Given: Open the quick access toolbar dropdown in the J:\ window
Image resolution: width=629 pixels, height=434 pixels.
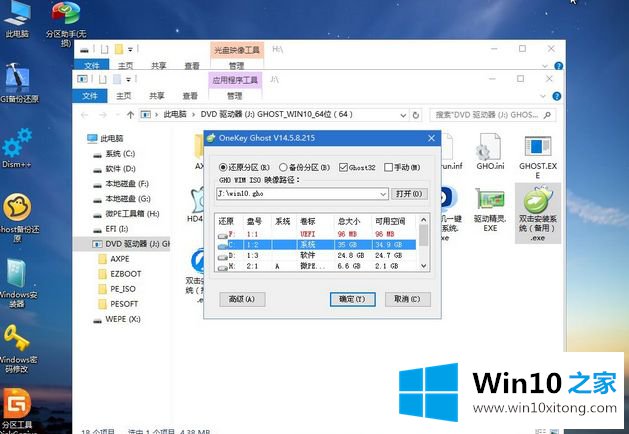Looking at the screenshot, I should click(128, 79).
